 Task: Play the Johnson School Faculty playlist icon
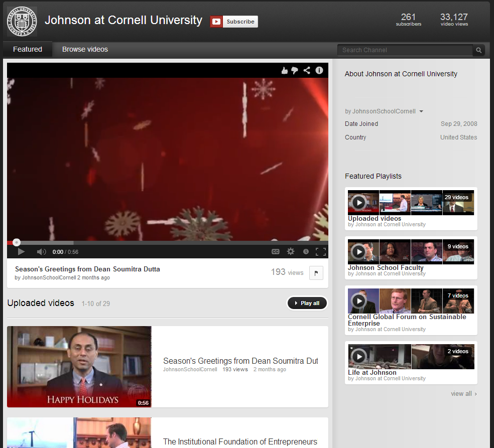[x=358, y=251]
